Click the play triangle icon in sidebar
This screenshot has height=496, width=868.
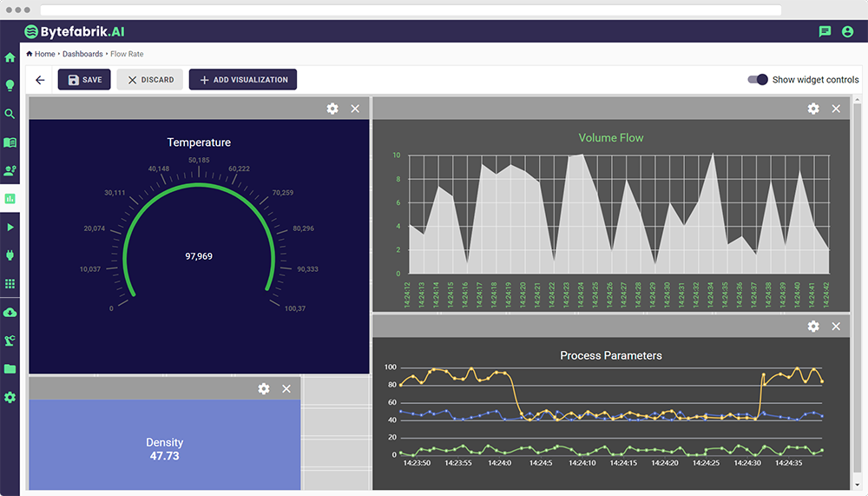(x=10, y=227)
